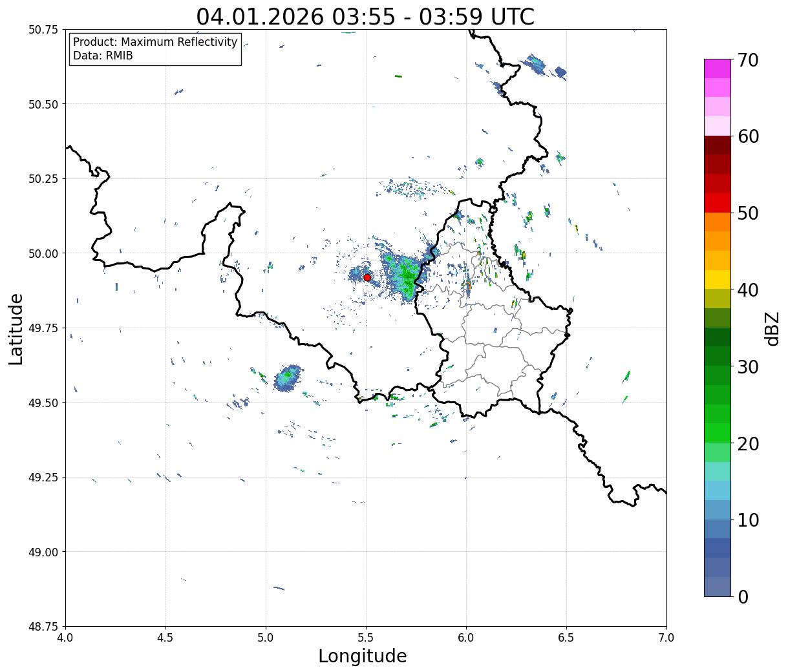Click the dark maroon colorbar segment below 60

click(x=718, y=145)
